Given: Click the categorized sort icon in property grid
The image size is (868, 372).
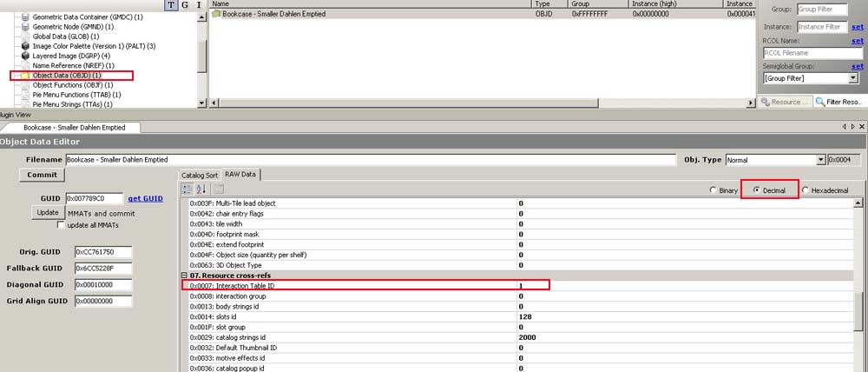Looking at the screenshot, I should 187,189.
